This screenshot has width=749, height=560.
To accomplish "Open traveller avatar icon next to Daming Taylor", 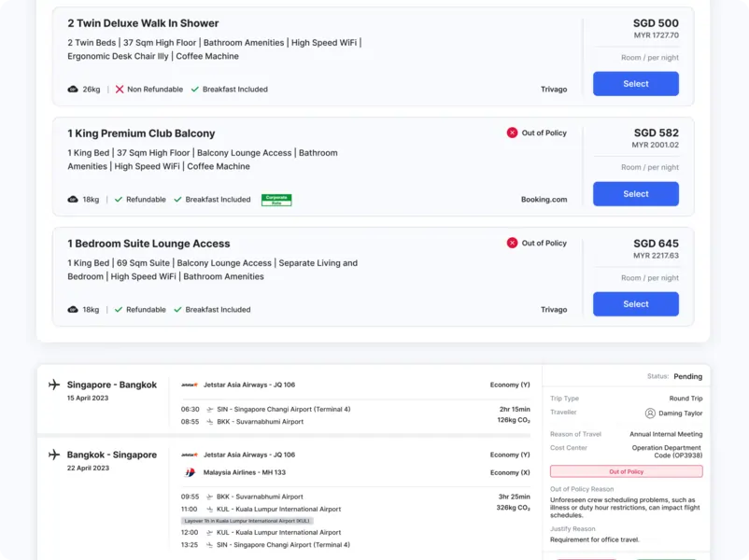I will (650, 413).
